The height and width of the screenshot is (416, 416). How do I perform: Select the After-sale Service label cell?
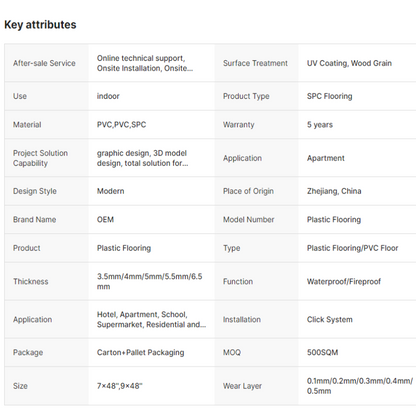point(47,63)
